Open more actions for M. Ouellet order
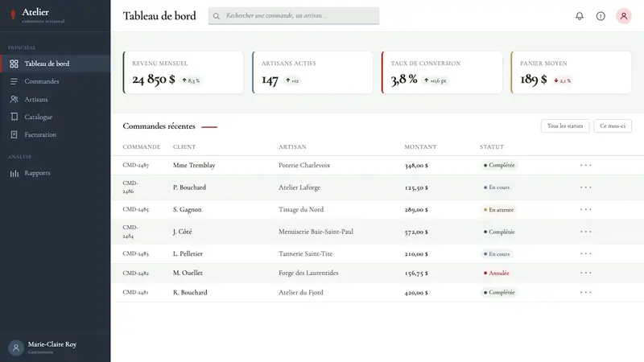Viewport: 644px width, 362px height. pos(586,273)
